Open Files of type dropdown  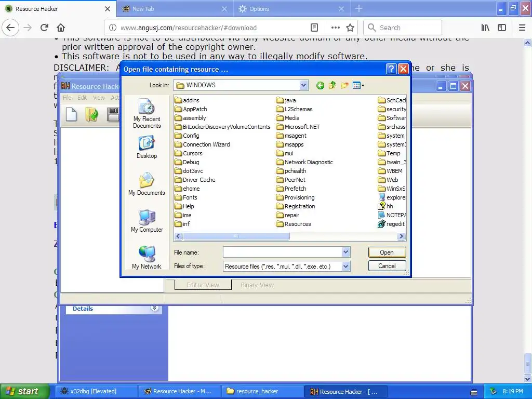(x=345, y=267)
